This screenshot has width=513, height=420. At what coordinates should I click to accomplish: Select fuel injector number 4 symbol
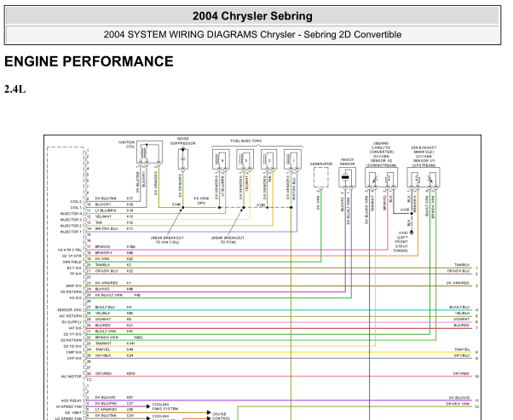[221, 159]
